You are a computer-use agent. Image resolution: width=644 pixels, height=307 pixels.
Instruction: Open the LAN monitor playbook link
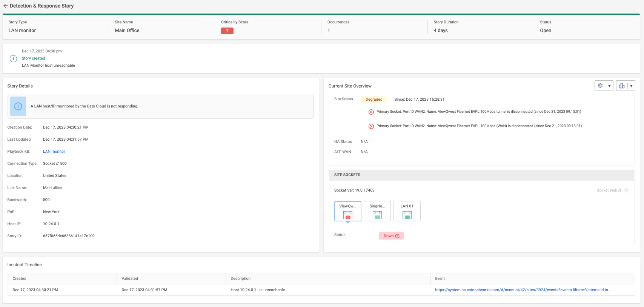54,152
